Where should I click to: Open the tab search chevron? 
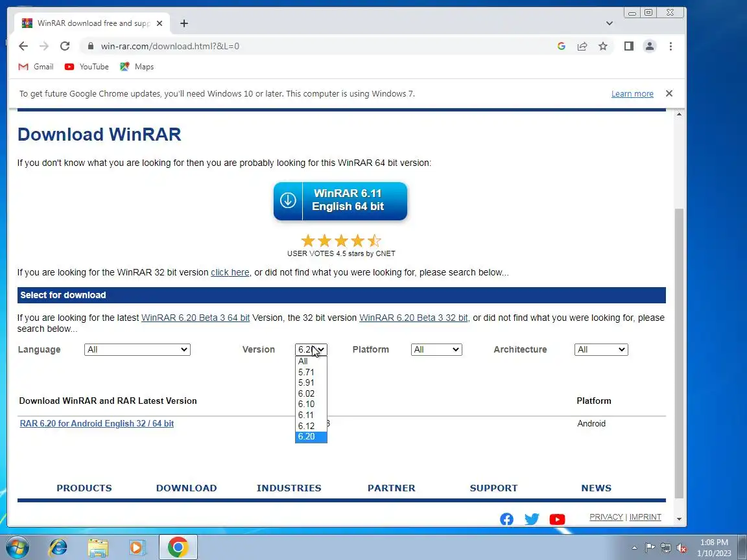tap(610, 23)
